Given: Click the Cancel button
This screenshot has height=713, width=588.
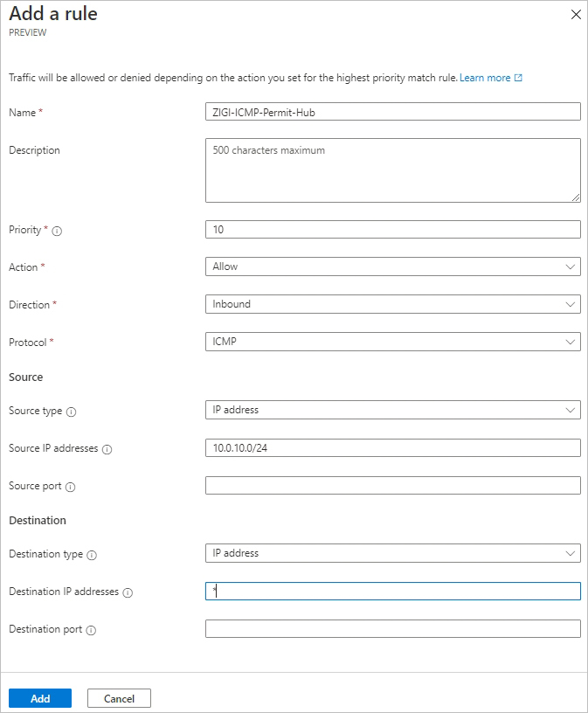Looking at the screenshot, I should click(x=119, y=698).
